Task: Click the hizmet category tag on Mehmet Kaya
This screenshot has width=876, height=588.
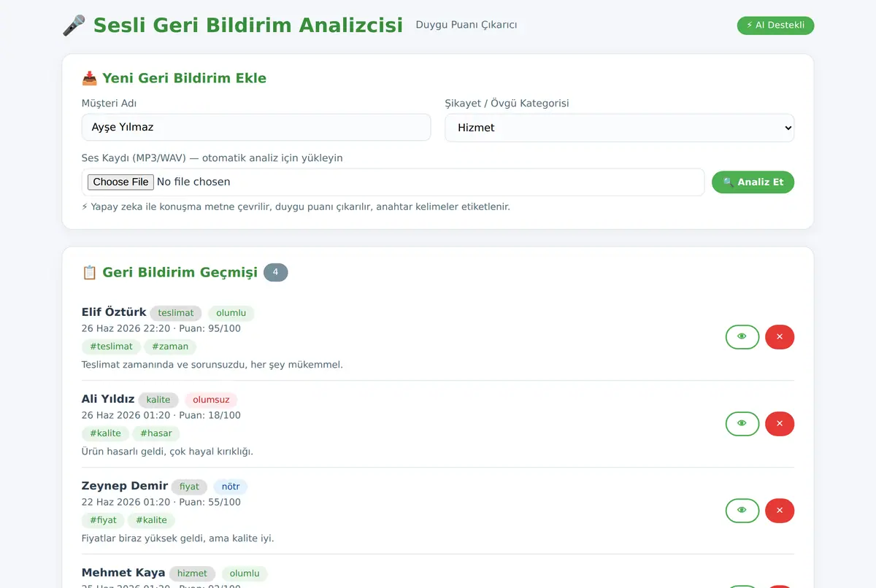Action: coord(192,573)
